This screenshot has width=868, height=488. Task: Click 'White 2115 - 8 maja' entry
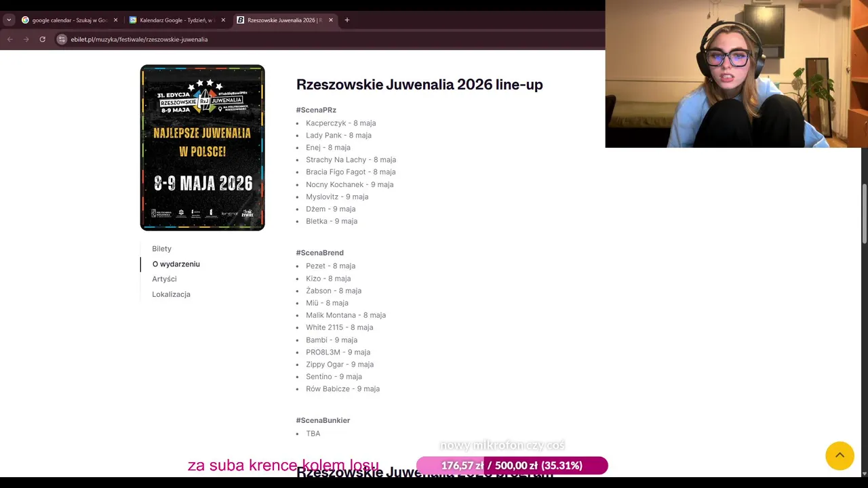tap(339, 327)
